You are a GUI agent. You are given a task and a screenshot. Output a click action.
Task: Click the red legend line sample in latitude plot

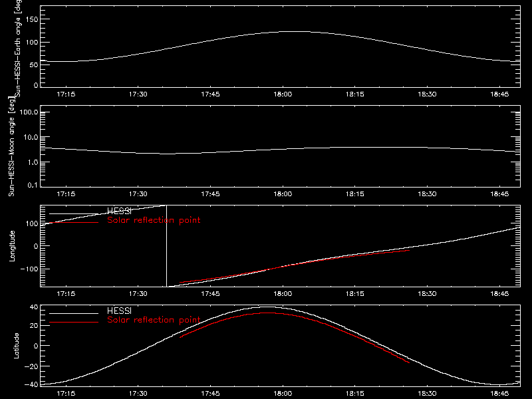(x=74, y=322)
